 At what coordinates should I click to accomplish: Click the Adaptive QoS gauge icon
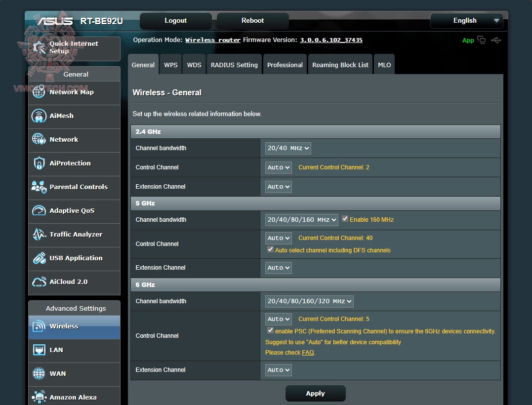pyautogui.click(x=39, y=210)
